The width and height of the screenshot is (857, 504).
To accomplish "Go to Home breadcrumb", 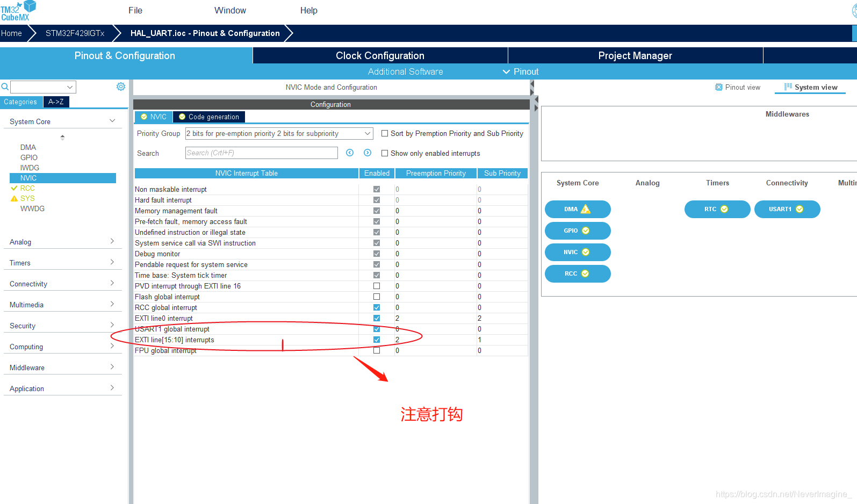I will [11, 33].
